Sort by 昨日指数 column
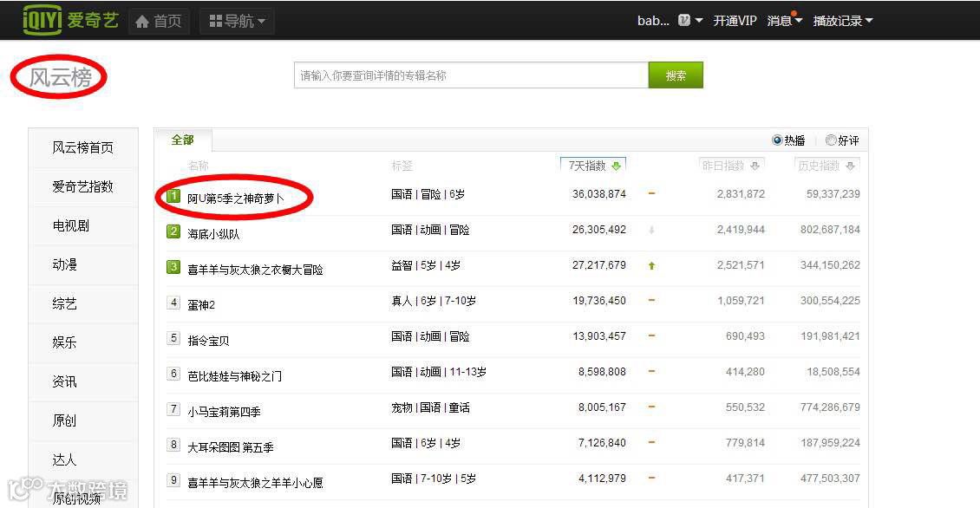980x508 pixels. pos(731,166)
